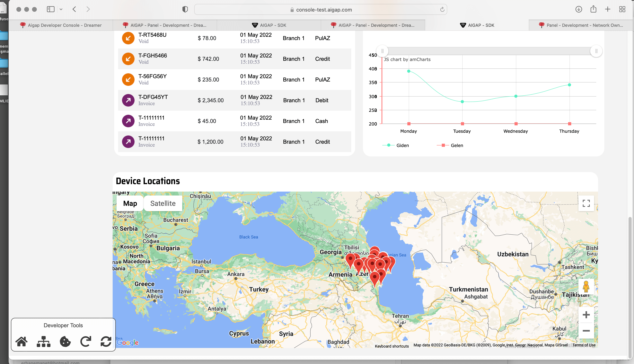The height and width of the screenshot is (364, 634).
Task: Reload the page from the address bar
Action: click(442, 10)
